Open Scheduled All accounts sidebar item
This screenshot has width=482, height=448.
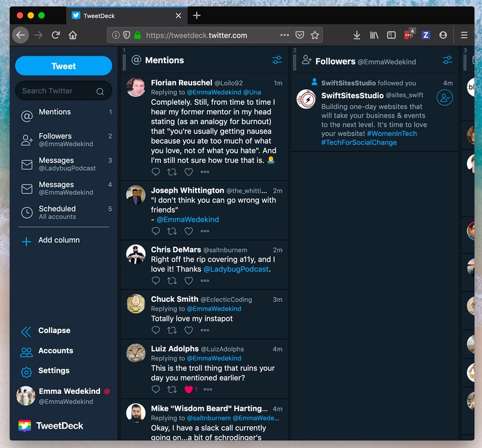[66, 213]
